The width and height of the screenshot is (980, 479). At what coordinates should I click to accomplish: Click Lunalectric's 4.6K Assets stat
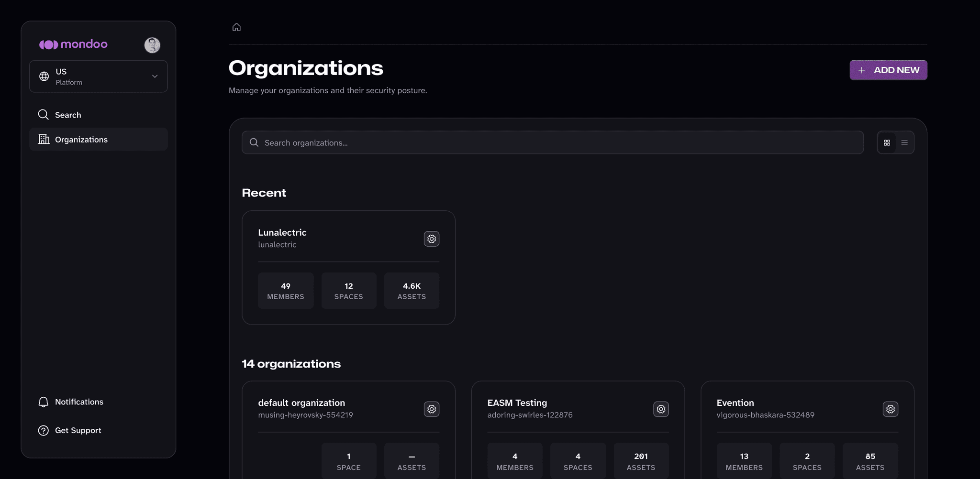tap(412, 291)
